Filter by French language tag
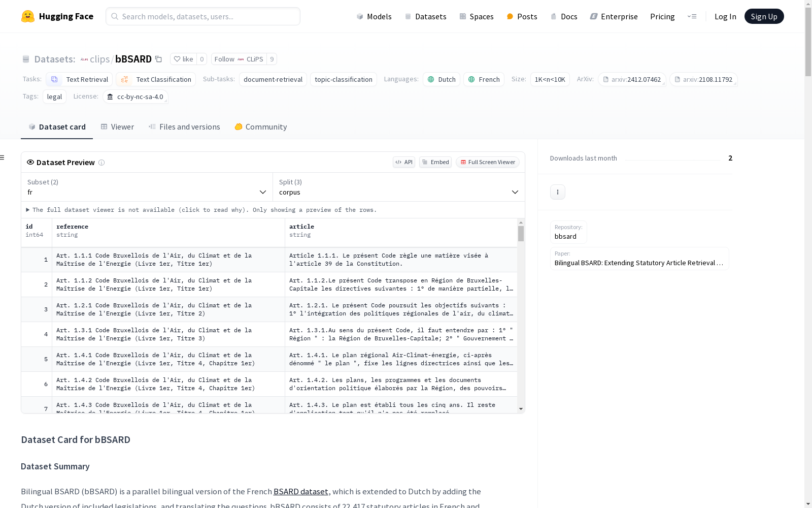 point(484,79)
